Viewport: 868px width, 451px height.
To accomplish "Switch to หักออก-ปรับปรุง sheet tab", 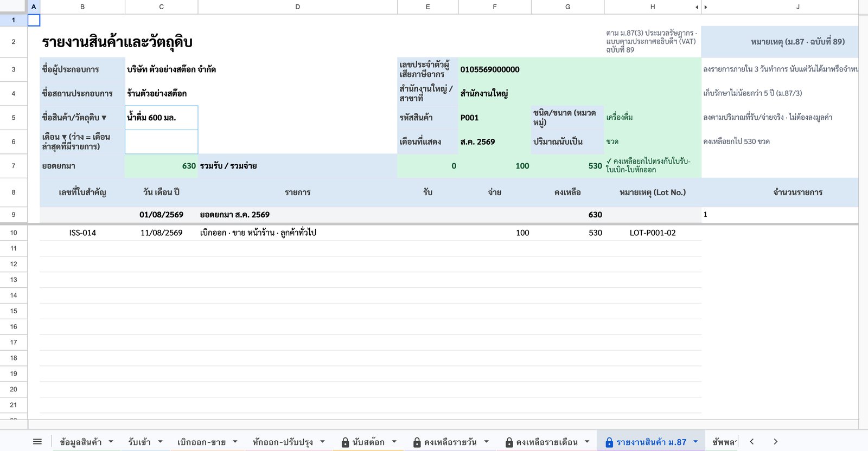I will click(283, 442).
